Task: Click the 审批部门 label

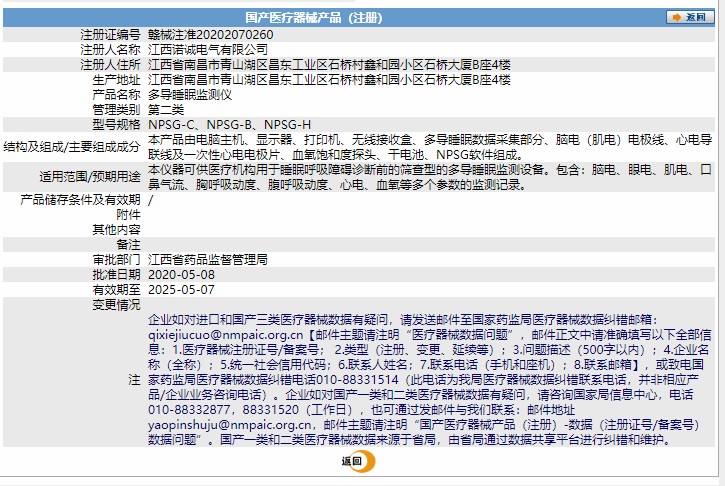Action: (116, 259)
